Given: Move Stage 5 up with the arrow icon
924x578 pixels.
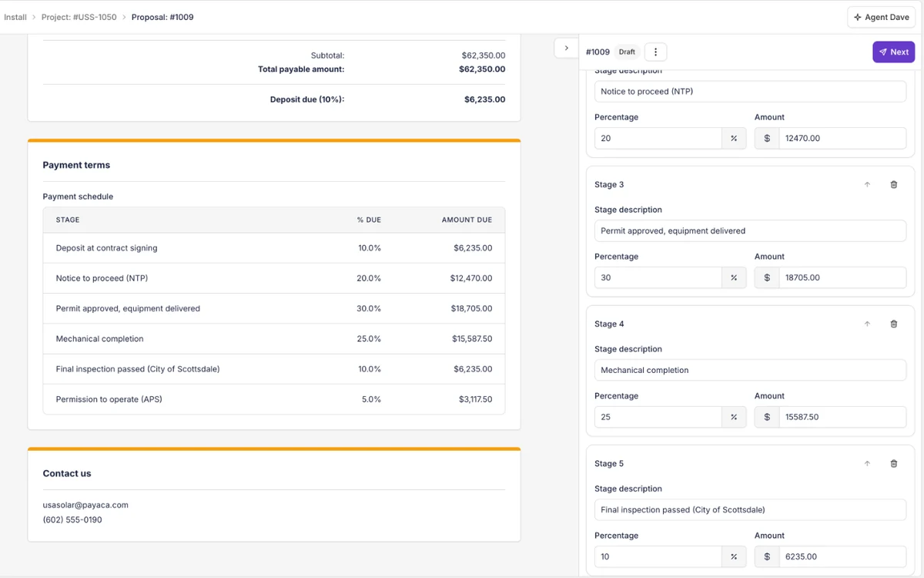Looking at the screenshot, I should tap(867, 463).
